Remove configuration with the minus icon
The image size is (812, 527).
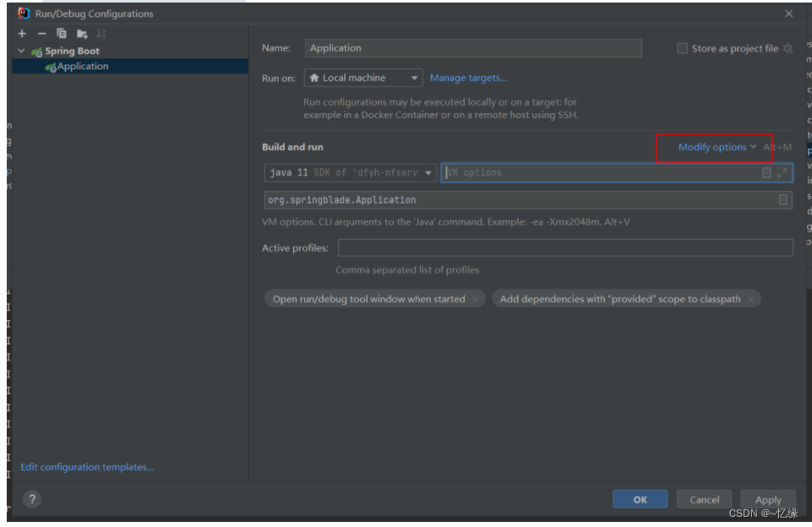41,34
